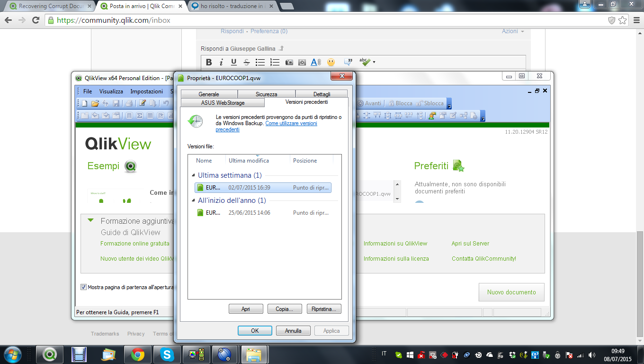Collapse the All'inizio dell'anno group

coord(193,200)
